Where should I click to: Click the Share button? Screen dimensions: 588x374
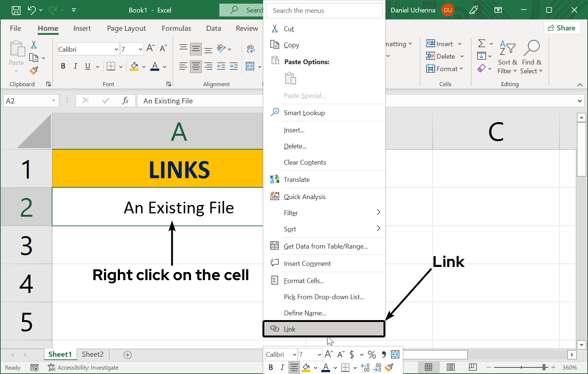pyautogui.click(x=562, y=27)
